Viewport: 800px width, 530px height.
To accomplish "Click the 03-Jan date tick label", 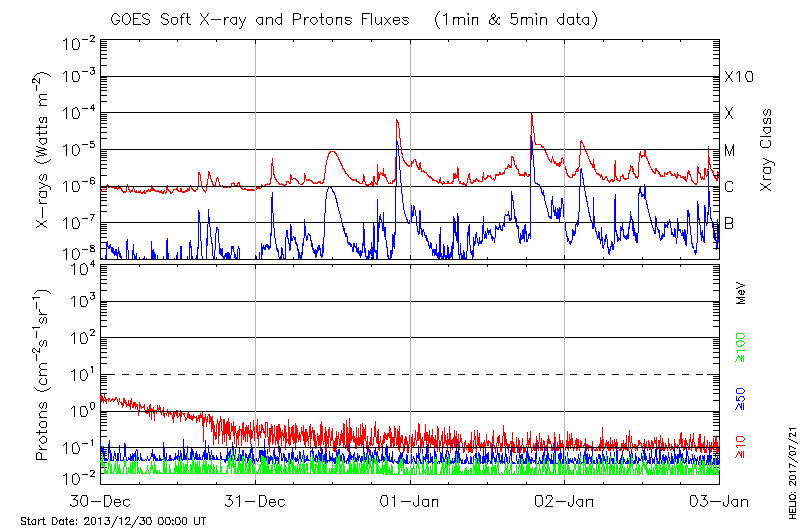I will coord(718,502).
